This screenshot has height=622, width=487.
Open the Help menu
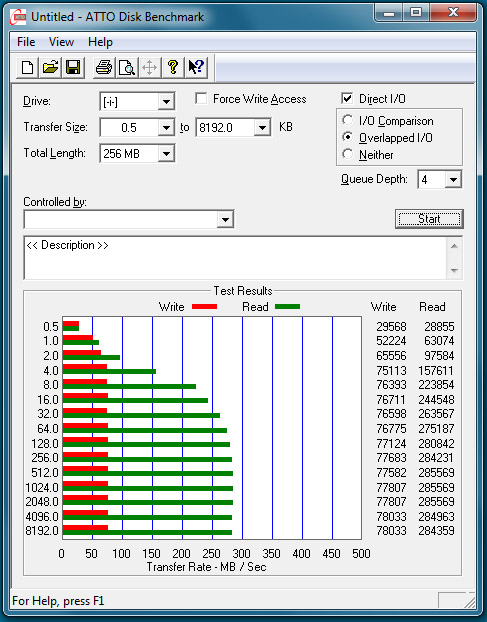coord(100,42)
